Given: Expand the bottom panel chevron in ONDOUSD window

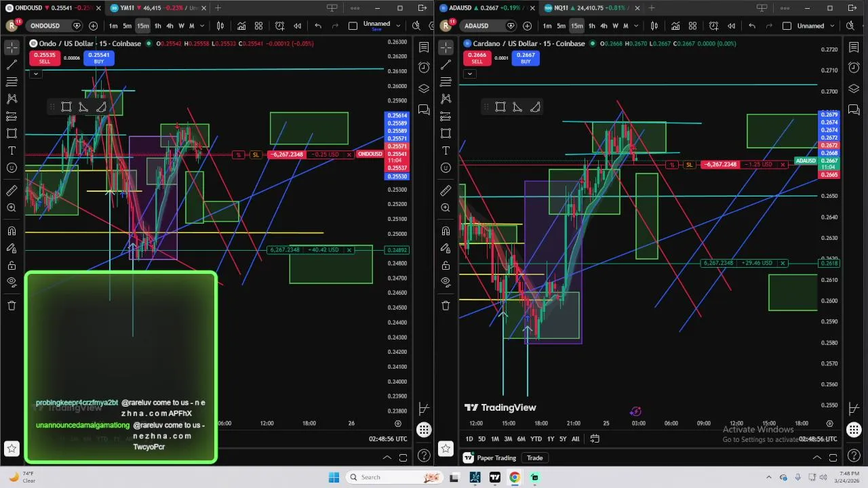Looking at the screenshot, I should [x=387, y=457].
